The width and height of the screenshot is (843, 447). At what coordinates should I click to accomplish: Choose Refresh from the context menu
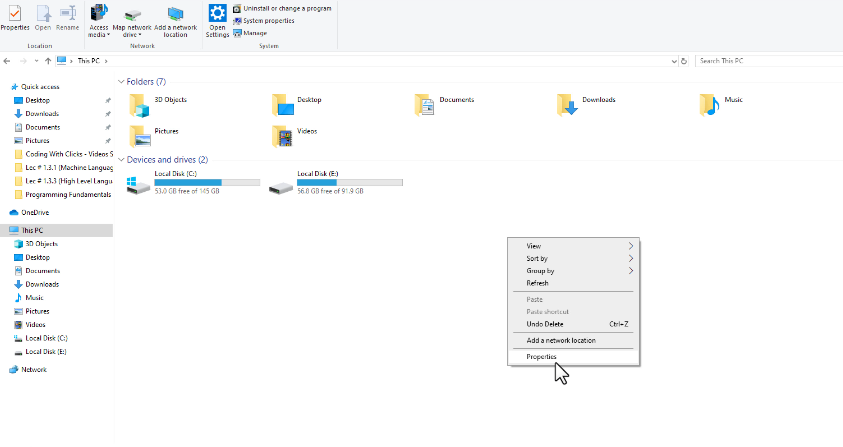[x=574, y=283]
